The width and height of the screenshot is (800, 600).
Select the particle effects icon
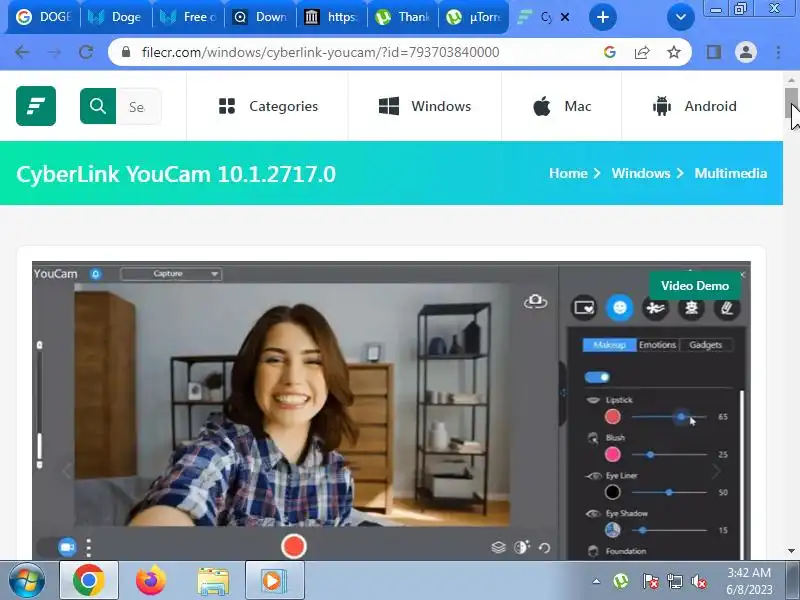[x=655, y=308]
